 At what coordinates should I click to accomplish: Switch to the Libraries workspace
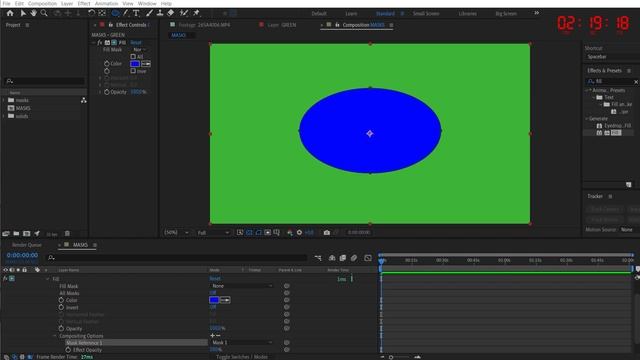tap(467, 13)
